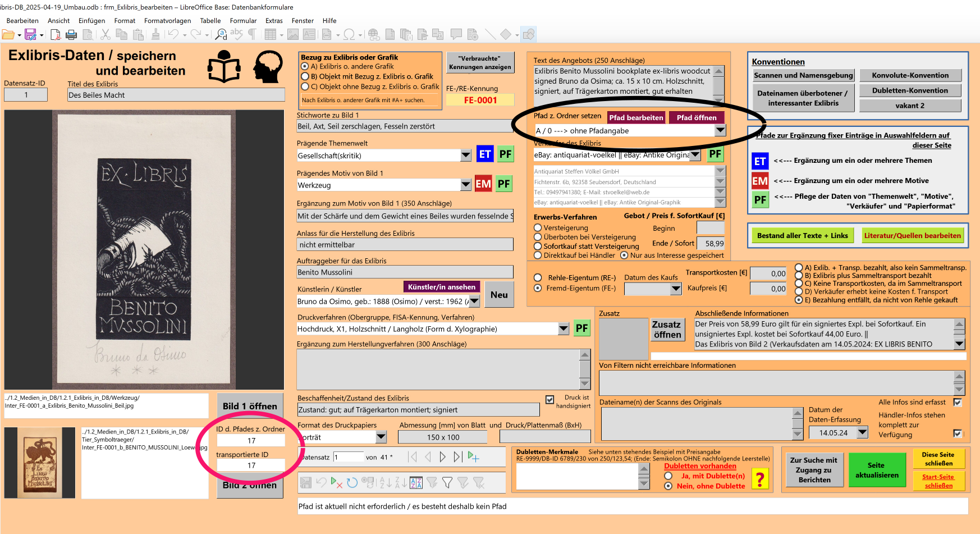Insert table toolbar icon
The height and width of the screenshot is (534, 980).
(x=271, y=35)
